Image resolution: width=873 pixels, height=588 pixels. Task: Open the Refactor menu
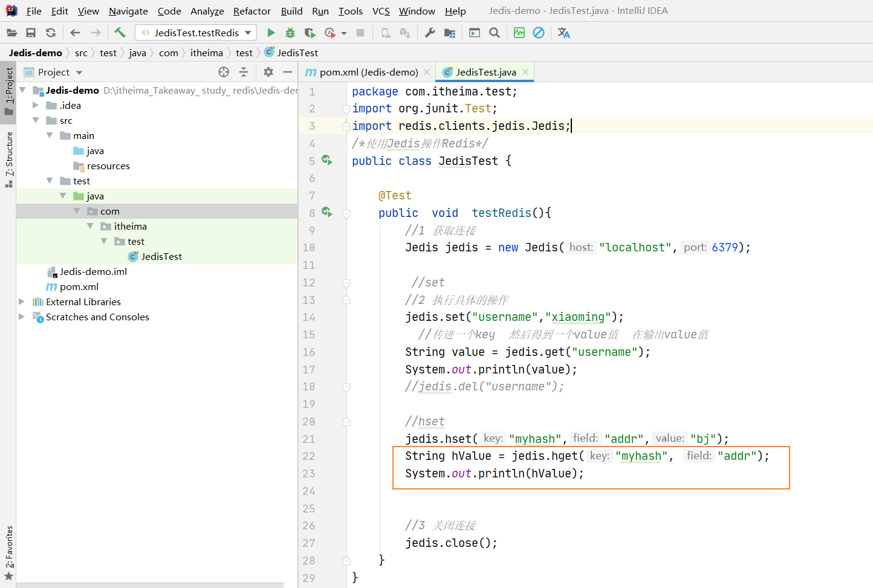tap(252, 11)
